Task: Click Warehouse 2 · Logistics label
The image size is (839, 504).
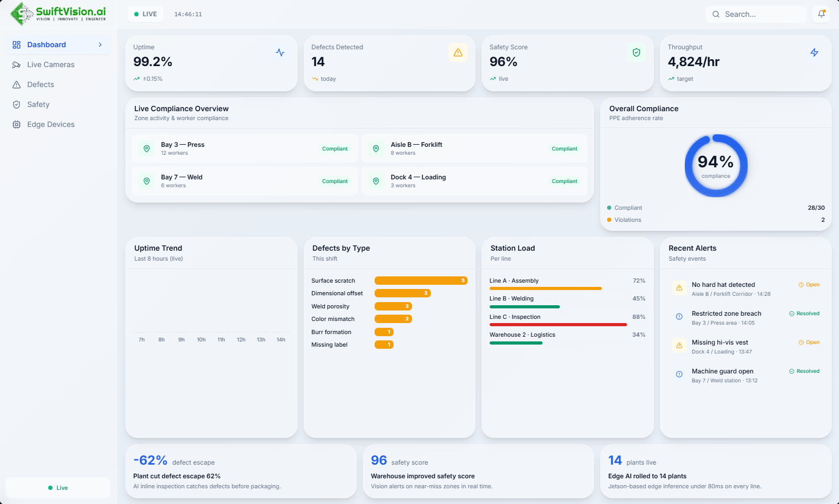Action: click(x=522, y=335)
